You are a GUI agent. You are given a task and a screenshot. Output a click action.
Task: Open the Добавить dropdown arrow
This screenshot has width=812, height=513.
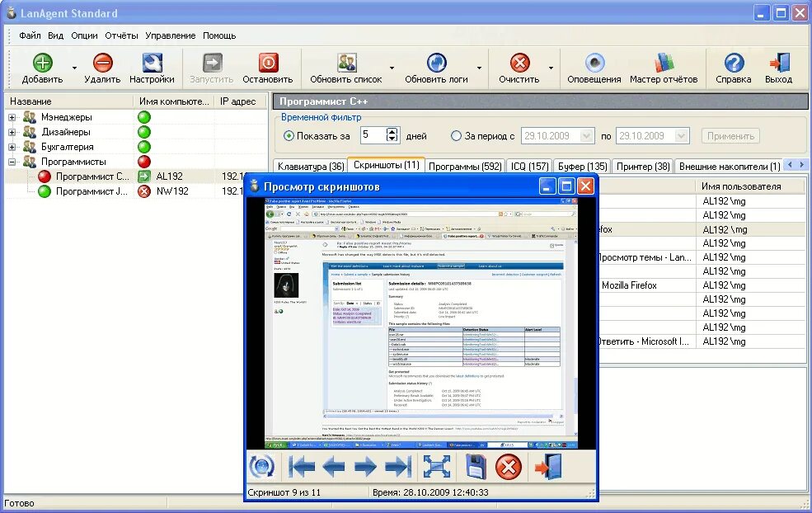coord(74,68)
